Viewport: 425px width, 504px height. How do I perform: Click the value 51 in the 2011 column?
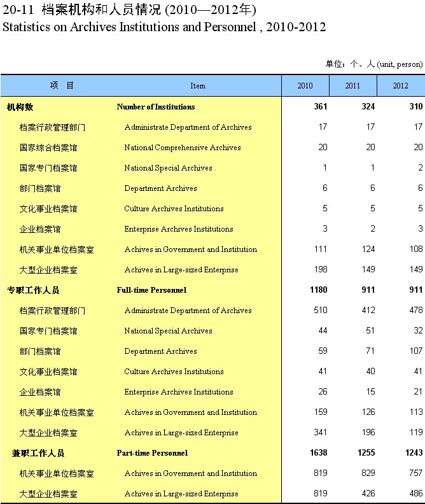[370, 330]
